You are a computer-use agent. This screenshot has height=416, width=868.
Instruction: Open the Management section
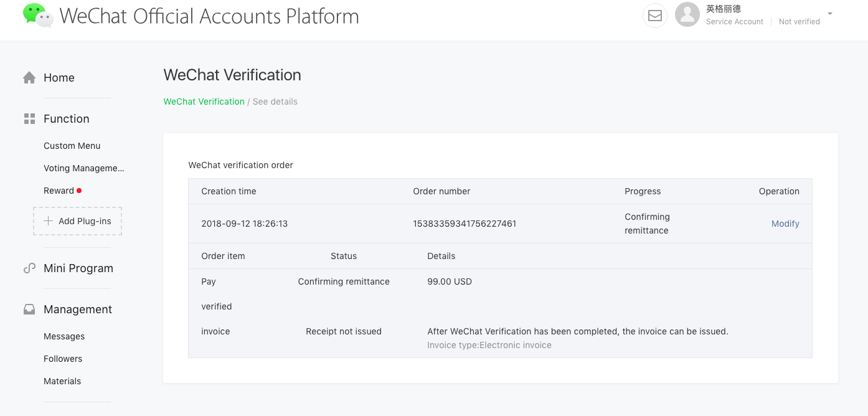coord(78,310)
